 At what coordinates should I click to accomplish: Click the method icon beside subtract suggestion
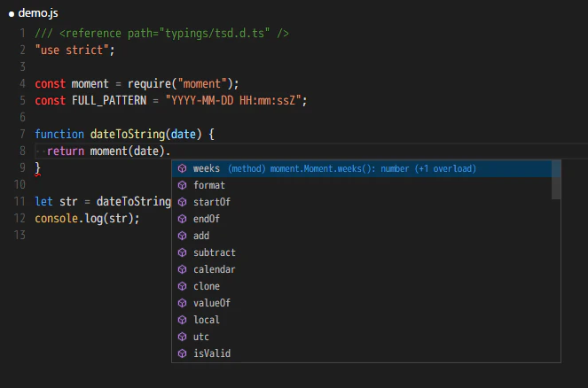(x=182, y=252)
